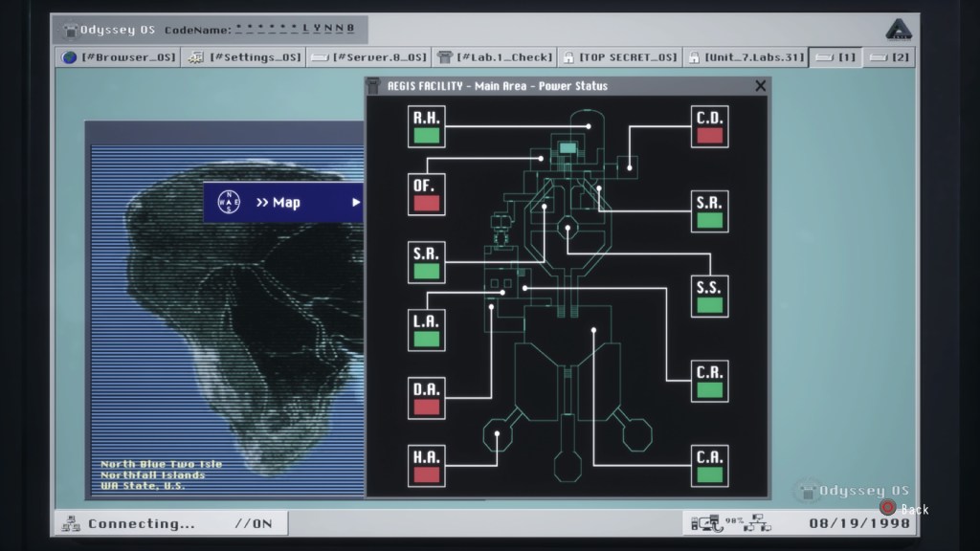Close the Aegis Facility Power Status window
The image size is (980, 551).
760,86
